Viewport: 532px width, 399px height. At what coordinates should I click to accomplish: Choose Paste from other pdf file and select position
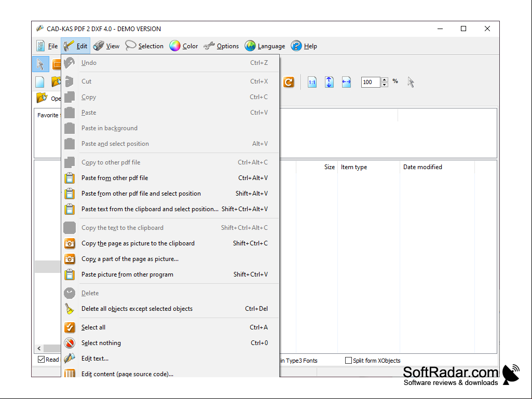coord(171,194)
